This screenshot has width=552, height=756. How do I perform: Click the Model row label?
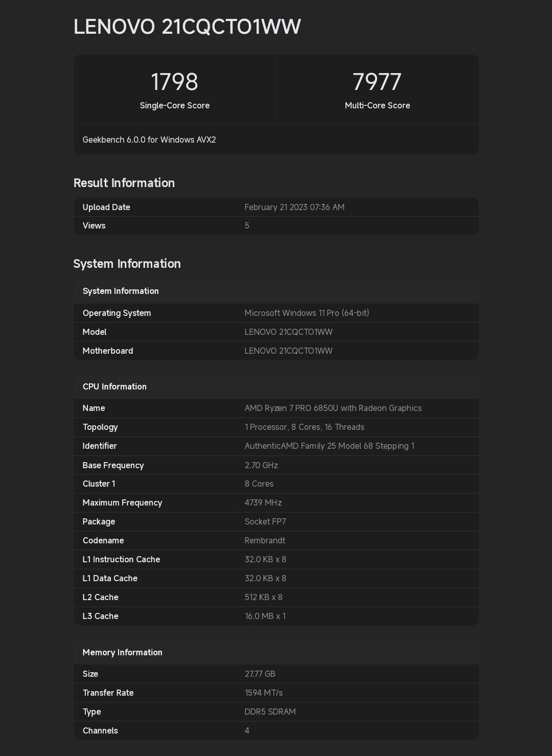pyautogui.click(x=95, y=332)
